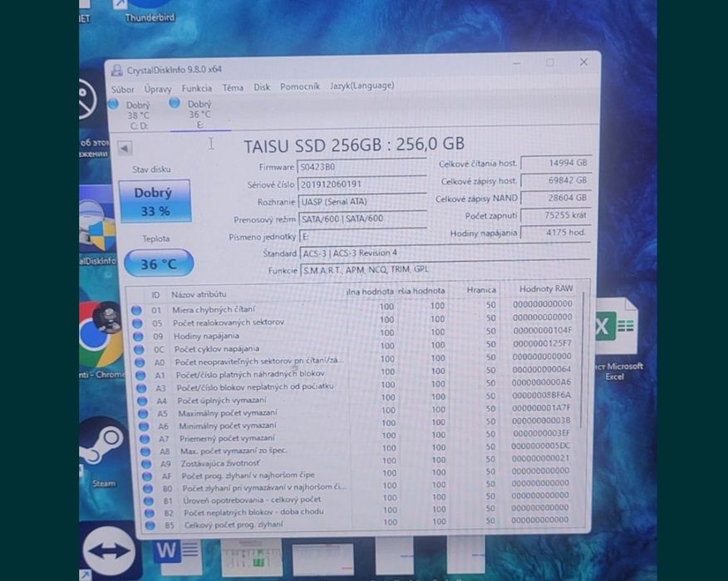Click the status icon of attribute B2

point(150,513)
